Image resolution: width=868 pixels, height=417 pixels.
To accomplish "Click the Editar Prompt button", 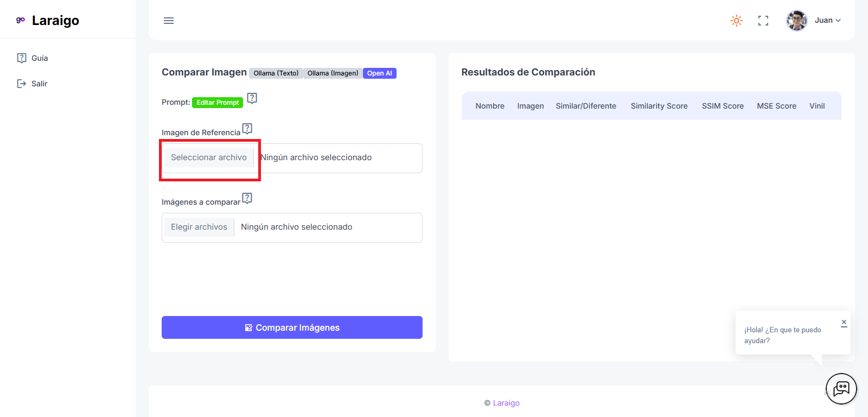I will point(217,103).
